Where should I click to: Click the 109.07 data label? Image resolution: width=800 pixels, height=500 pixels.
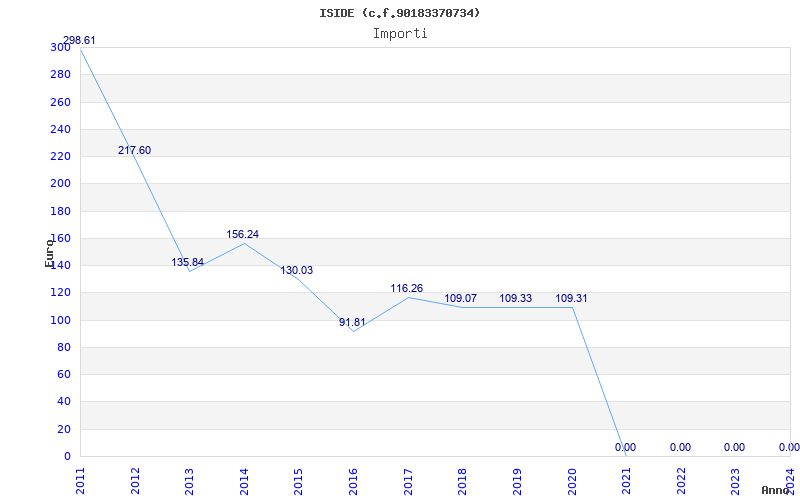pos(461,298)
